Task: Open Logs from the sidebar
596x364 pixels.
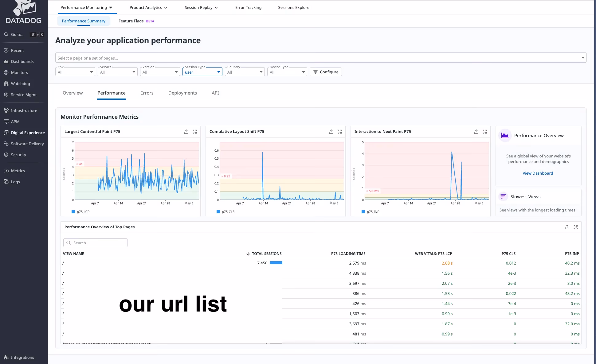Action: point(15,182)
